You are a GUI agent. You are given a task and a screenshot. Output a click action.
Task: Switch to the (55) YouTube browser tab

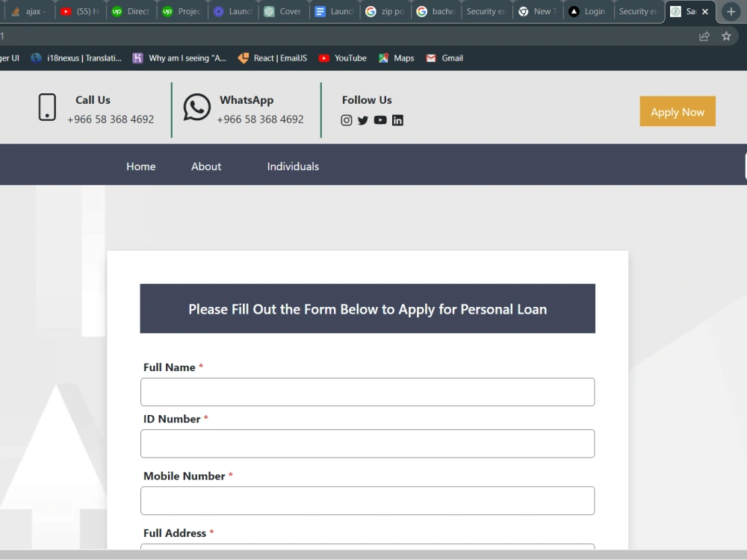[80, 11]
